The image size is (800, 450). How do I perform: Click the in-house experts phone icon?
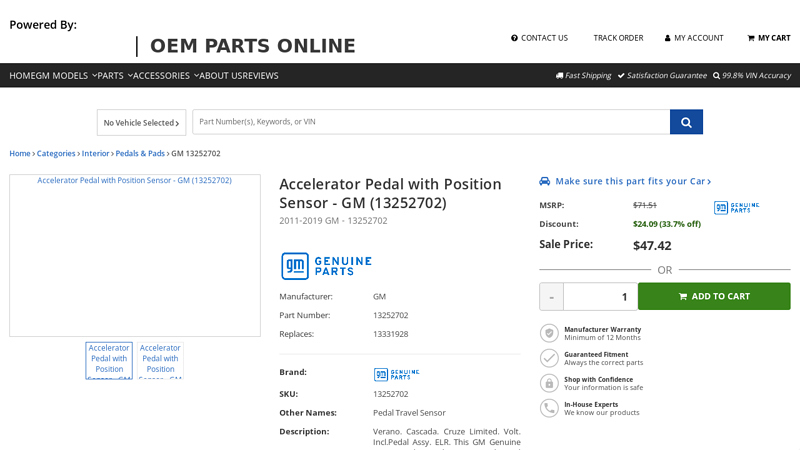tap(549, 408)
